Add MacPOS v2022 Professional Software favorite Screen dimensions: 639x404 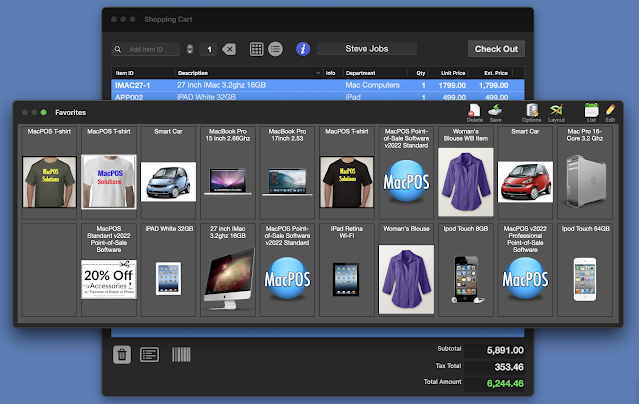(x=525, y=270)
